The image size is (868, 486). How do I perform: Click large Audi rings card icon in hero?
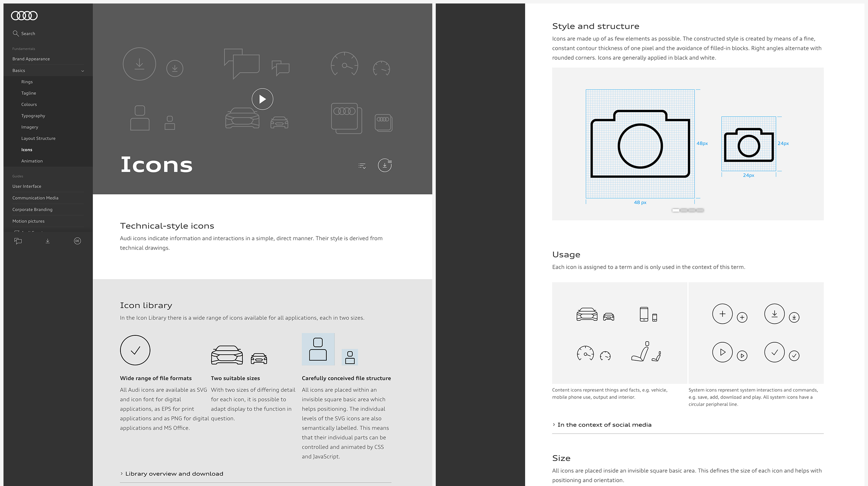tap(347, 118)
